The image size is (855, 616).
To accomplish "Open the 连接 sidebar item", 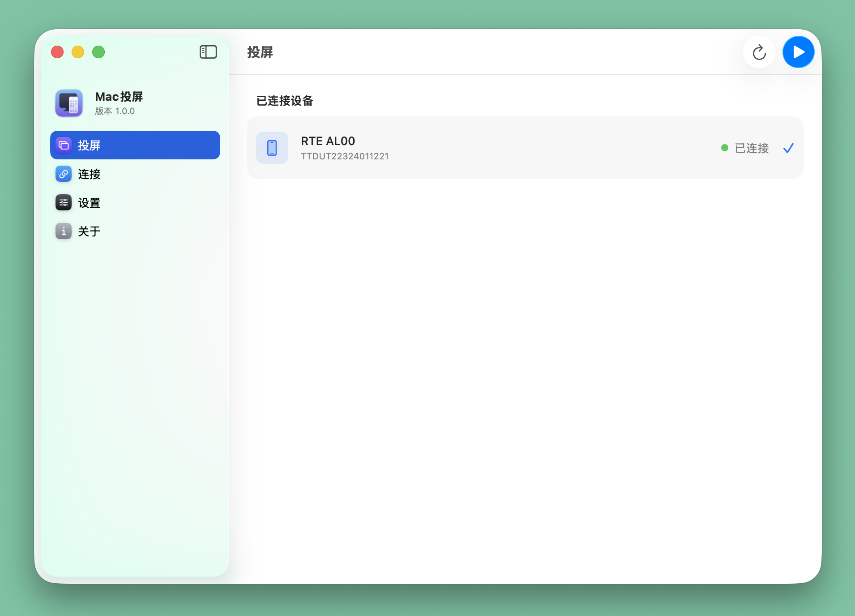I will (x=135, y=174).
